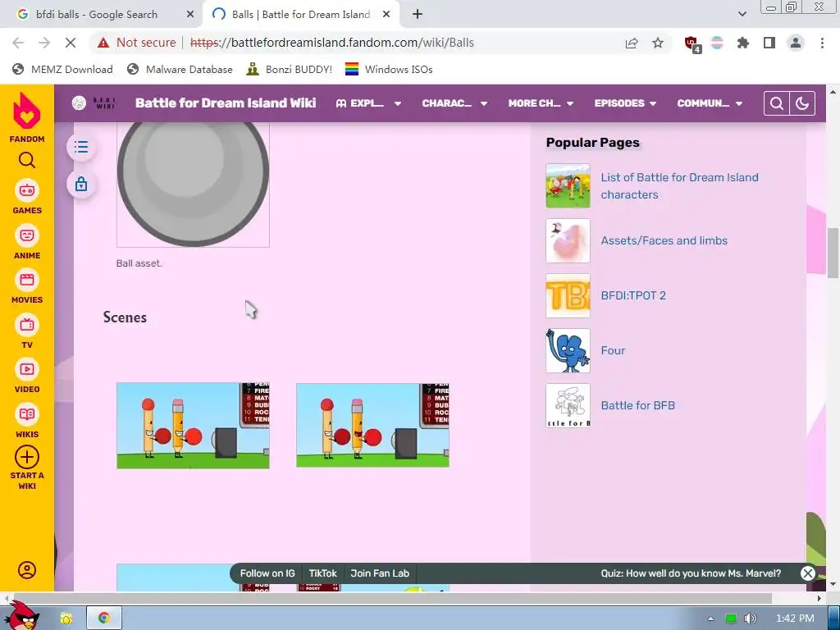
Task: Click the Not secure warning icon
Action: click(103, 43)
